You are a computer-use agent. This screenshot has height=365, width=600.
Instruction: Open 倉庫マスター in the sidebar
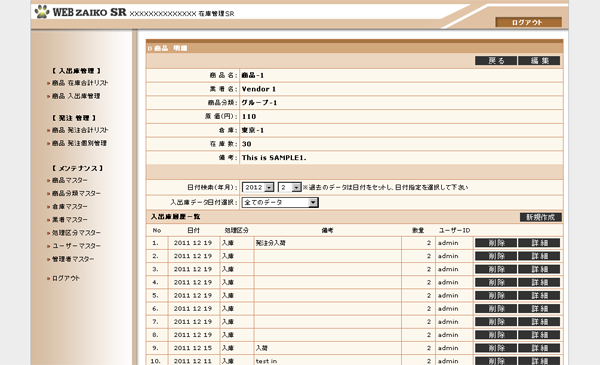pos(70,206)
